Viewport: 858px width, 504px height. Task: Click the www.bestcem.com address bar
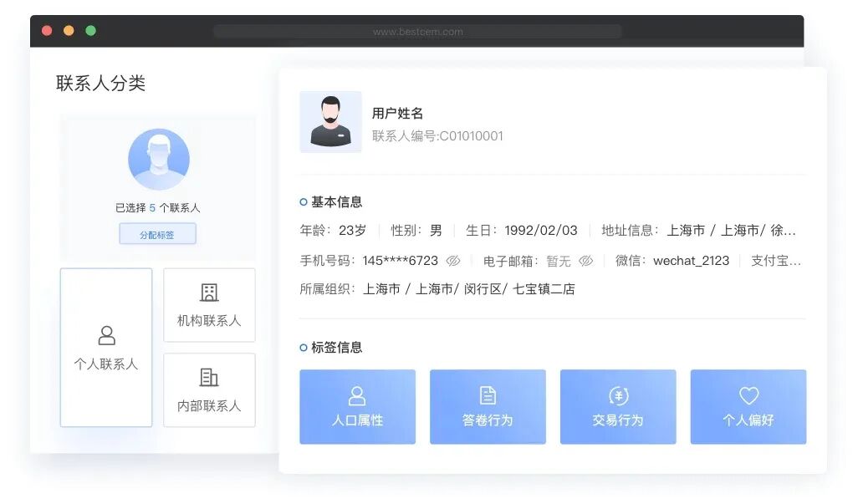pyautogui.click(x=417, y=31)
